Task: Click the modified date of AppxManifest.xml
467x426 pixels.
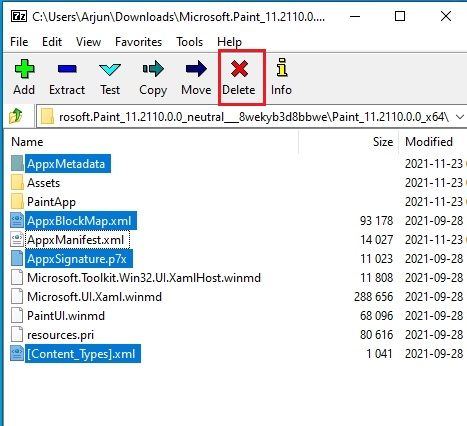Action: click(x=434, y=240)
